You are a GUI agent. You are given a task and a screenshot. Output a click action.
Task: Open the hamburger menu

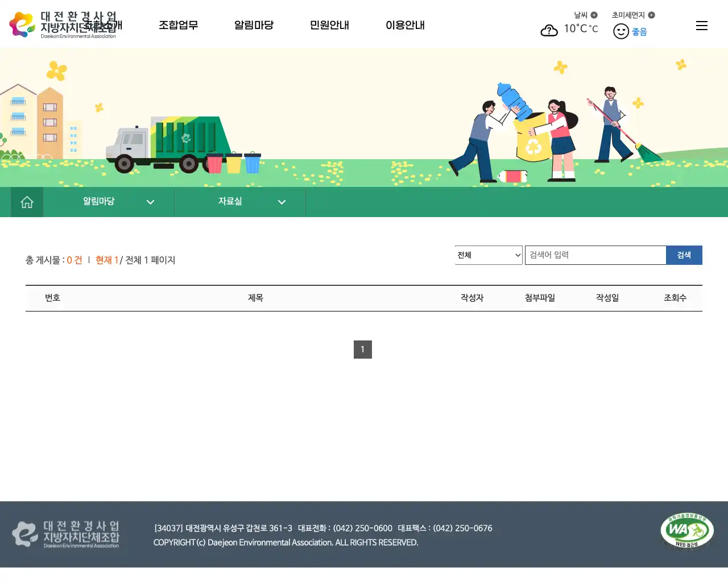(701, 26)
